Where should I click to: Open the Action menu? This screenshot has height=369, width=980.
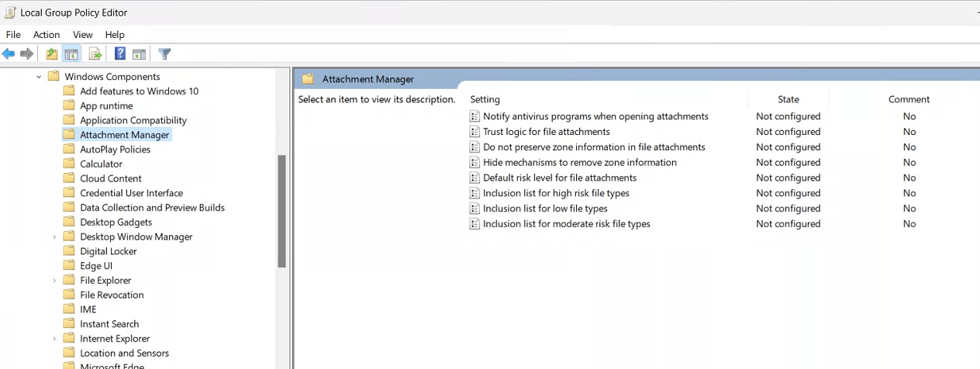[47, 35]
